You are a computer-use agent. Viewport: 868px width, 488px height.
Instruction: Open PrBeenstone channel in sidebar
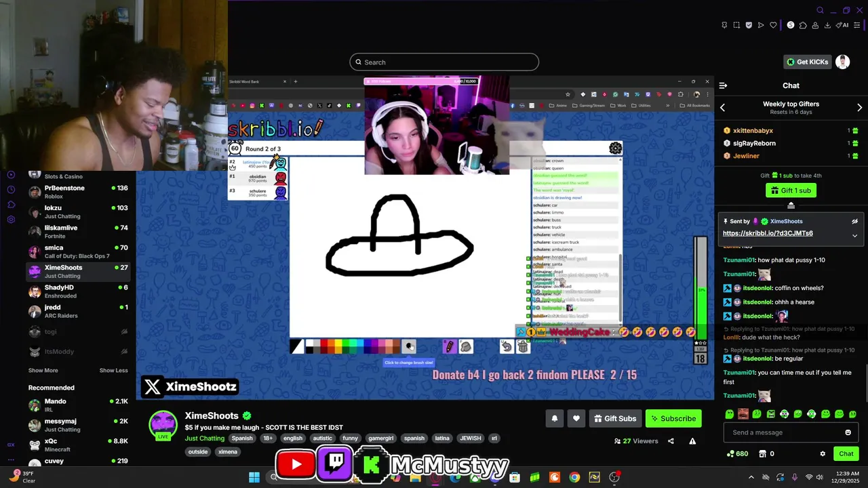78,192
